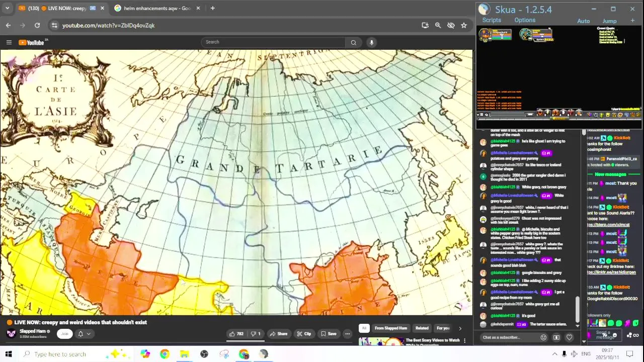This screenshot has height=362, width=644.
Task: Open blerp.com link in Twitch chat
Action: tap(608, 225)
